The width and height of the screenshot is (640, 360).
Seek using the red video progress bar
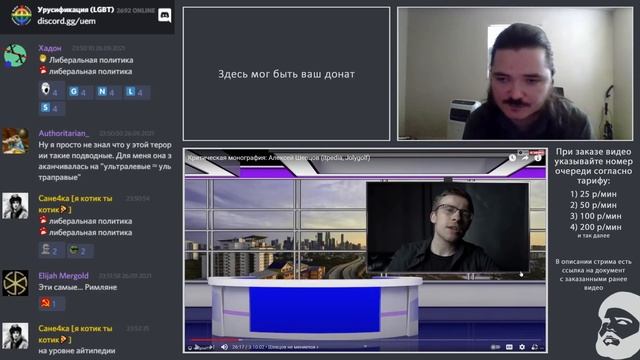click(366, 339)
